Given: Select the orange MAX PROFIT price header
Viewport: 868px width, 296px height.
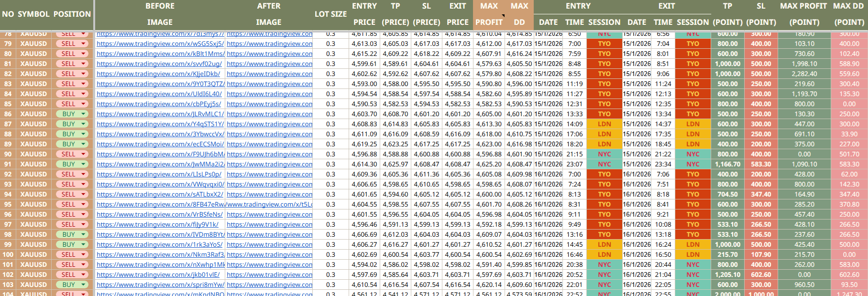Looking at the screenshot, I should click(x=489, y=14).
